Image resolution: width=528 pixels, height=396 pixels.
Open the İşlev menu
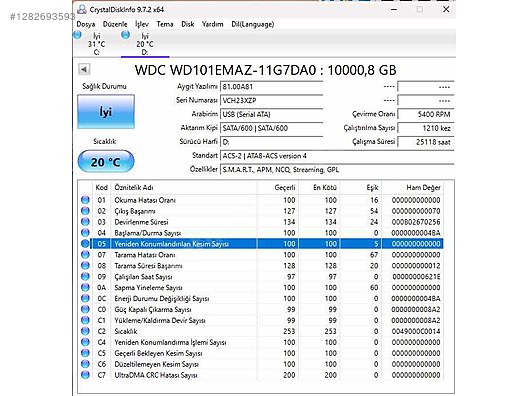pyautogui.click(x=142, y=24)
